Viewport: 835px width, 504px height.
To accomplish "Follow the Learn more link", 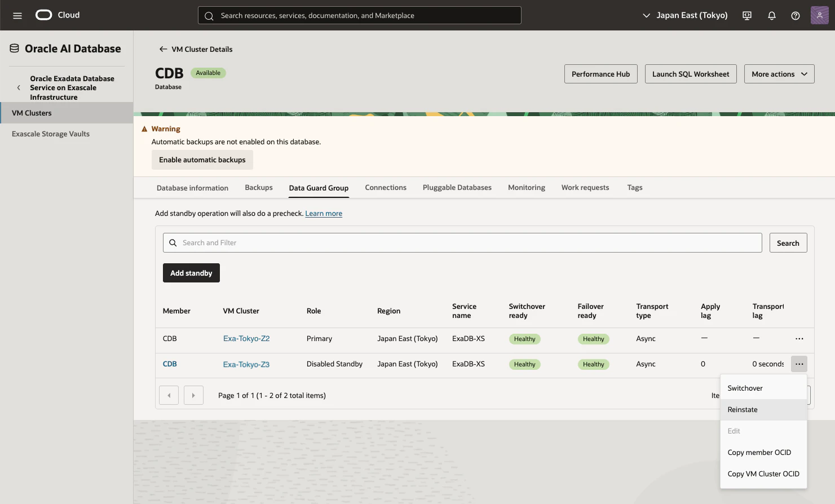I will pos(324,214).
